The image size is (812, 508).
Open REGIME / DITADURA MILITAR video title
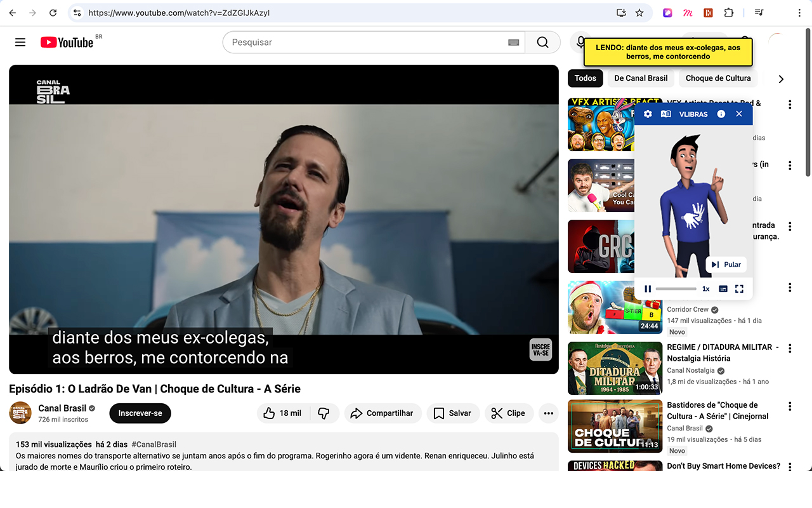(x=723, y=352)
